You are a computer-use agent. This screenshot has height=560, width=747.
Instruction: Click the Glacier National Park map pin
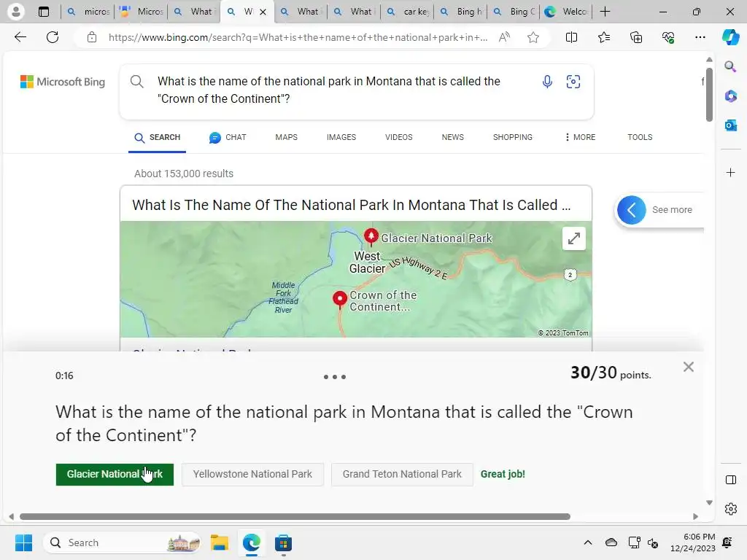tap(371, 236)
